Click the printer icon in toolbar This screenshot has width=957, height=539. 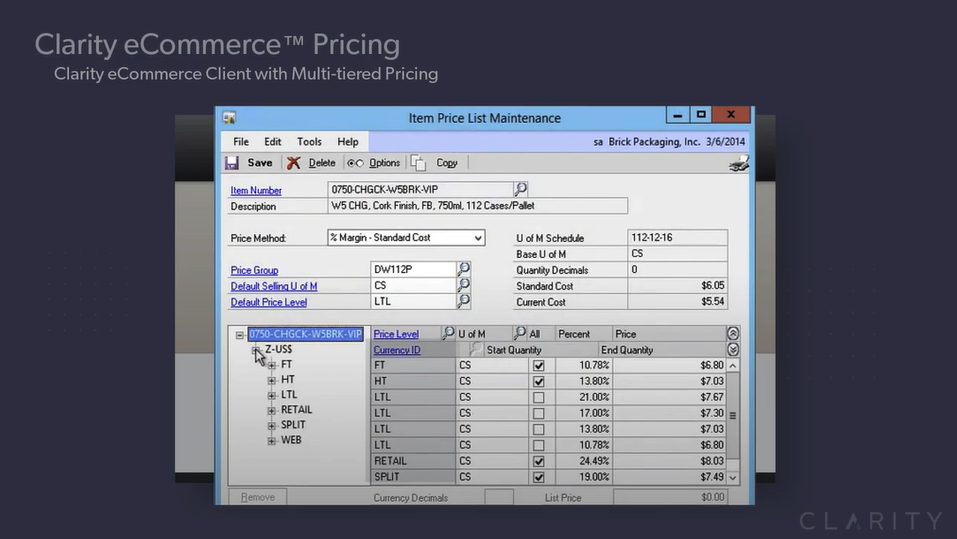pos(739,164)
